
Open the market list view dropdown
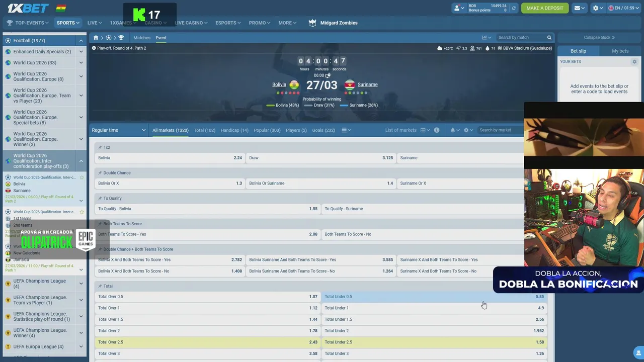pos(346,130)
